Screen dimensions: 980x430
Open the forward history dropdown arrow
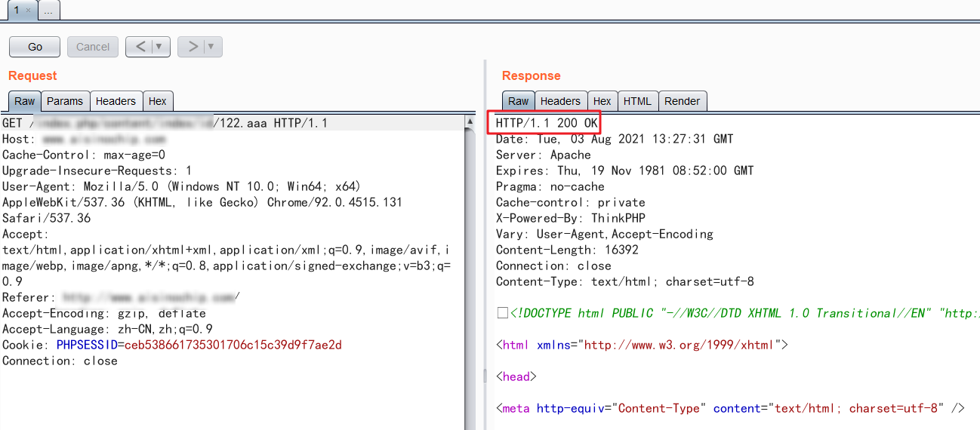pos(213,47)
